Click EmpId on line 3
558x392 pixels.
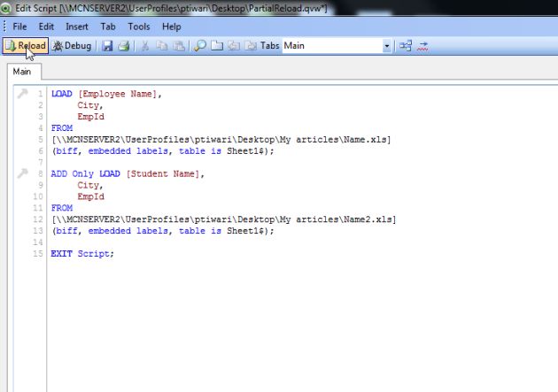90,117
